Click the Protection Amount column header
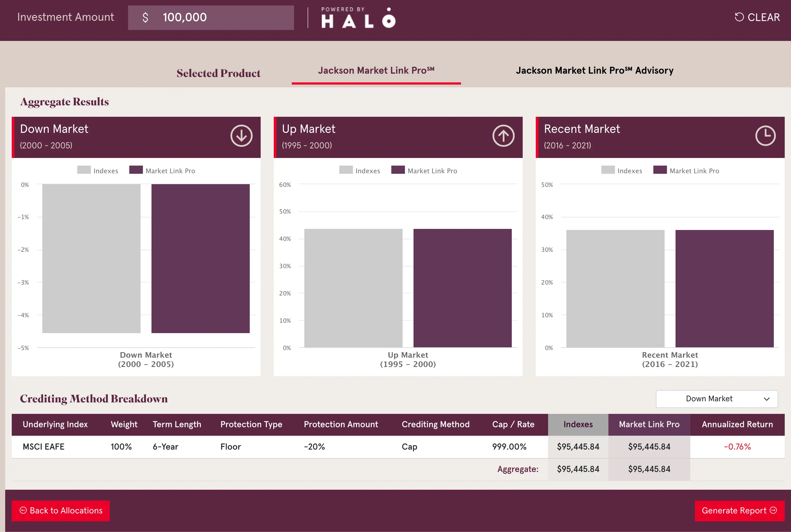791x532 pixels. [x=341, y=425]
